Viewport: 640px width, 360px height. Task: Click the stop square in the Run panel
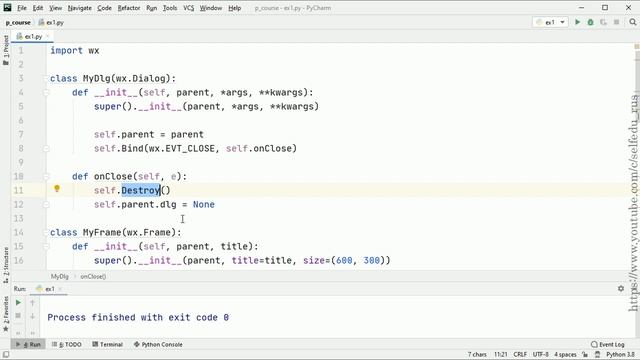(x=18, y=316)
